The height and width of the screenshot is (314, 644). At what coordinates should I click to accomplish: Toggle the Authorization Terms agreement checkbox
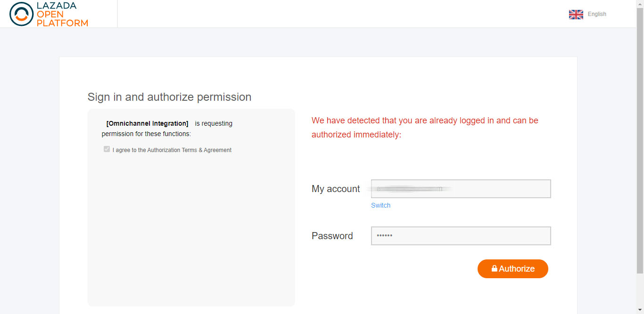[x=107, y=149]
